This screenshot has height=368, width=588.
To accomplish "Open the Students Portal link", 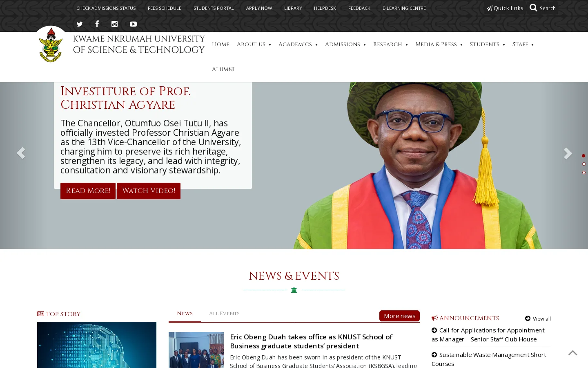I will pos(214,8).
